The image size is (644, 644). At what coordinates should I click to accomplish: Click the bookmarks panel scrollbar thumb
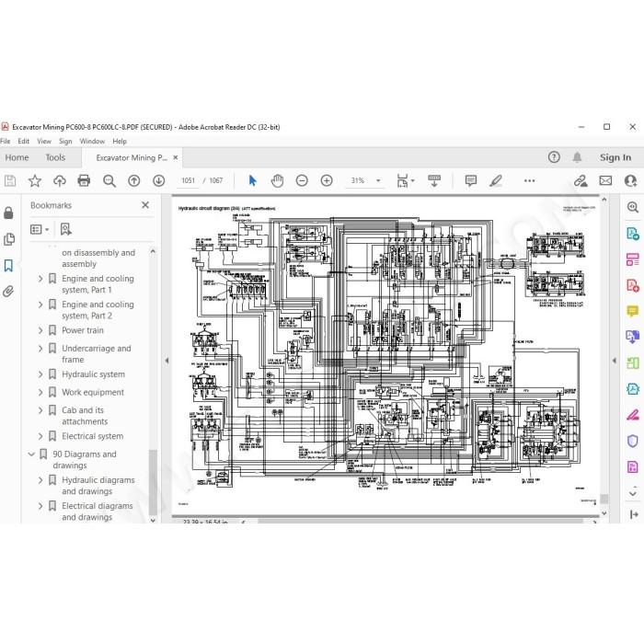tap(153, 482)
